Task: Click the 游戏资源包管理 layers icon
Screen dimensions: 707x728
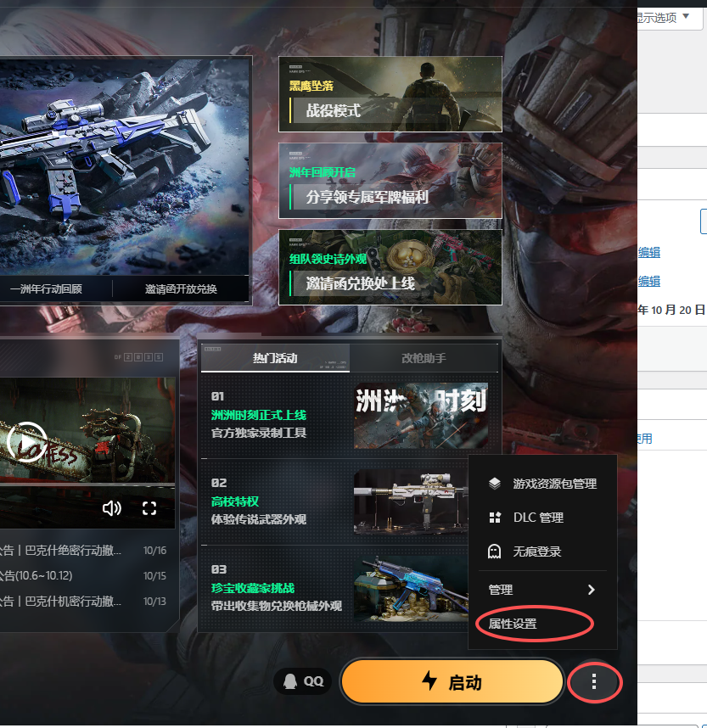Action: coord(496,484)
